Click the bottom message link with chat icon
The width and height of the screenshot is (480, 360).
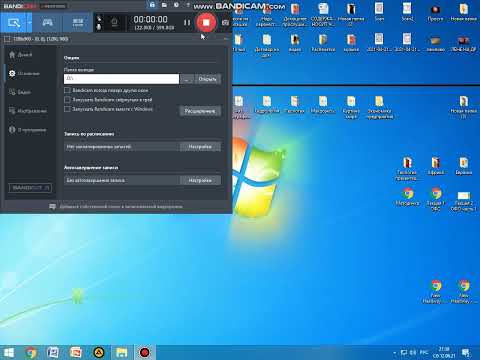[116, 207]
